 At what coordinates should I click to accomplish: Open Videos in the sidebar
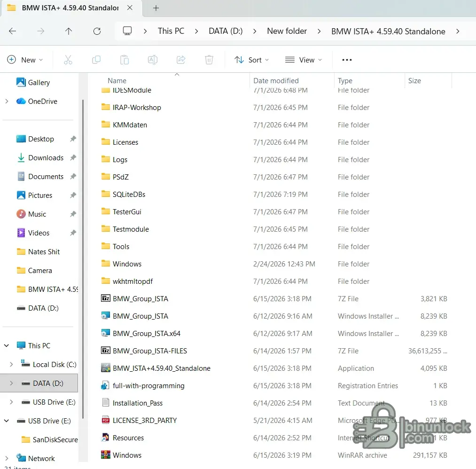click(39, 233)
